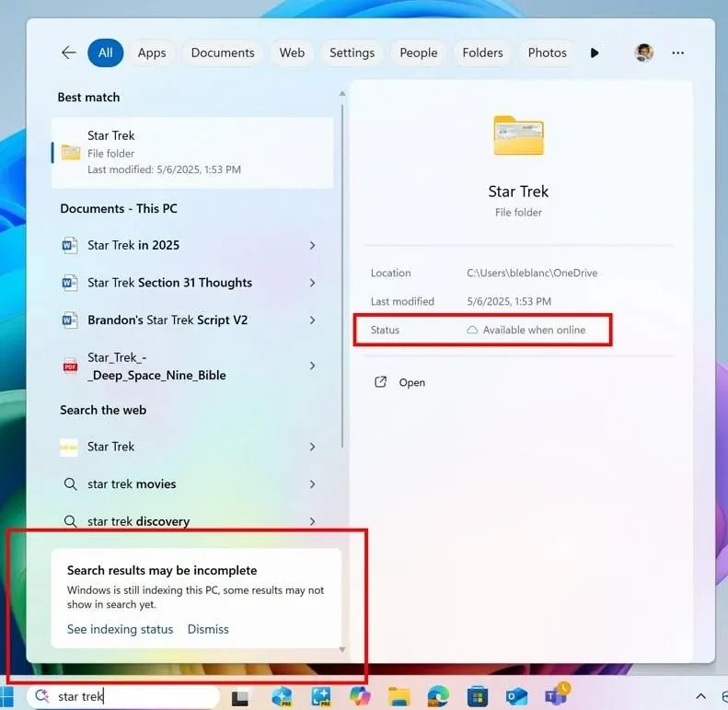Click the results list scrollbar
728x710 pixels.
342,276
